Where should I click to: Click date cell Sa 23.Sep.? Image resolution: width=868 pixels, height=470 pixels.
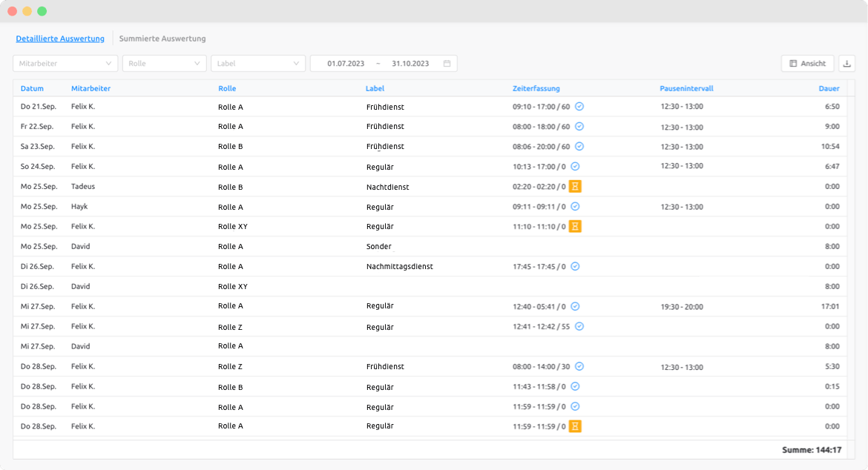point(38,147)
